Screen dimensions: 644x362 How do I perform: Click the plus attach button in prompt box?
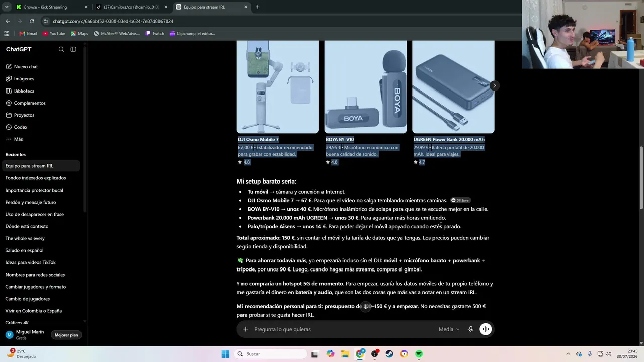pos(246,329)
